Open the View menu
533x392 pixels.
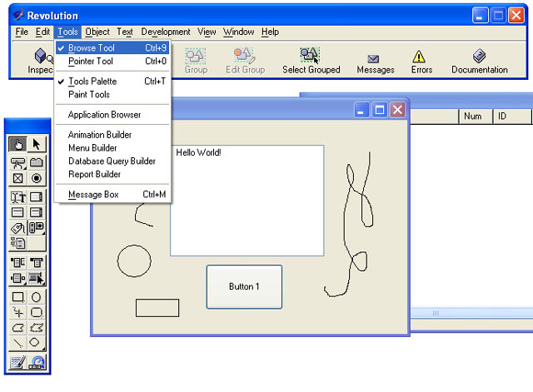click(x=207, y=32)
